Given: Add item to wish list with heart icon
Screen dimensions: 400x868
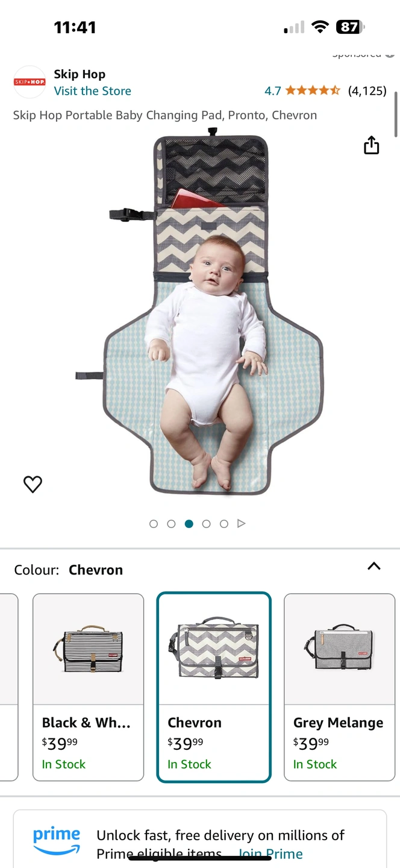Looking at the screenshot, I should click(33, 484).
